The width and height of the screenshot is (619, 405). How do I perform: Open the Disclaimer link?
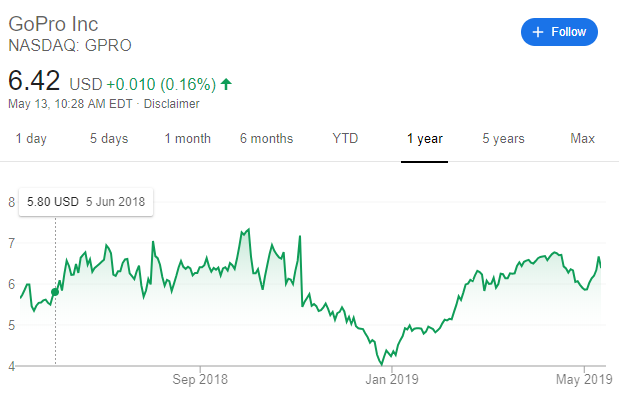point(171,104)
